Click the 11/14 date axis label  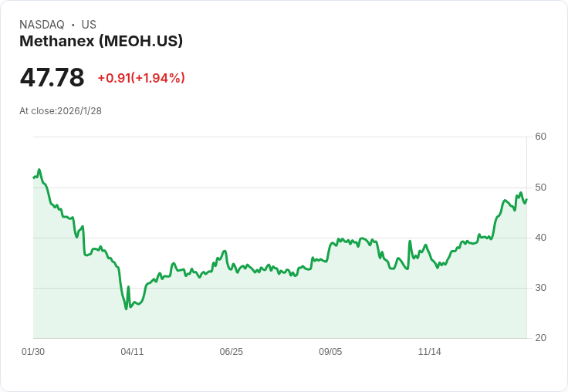pos(429,352)
